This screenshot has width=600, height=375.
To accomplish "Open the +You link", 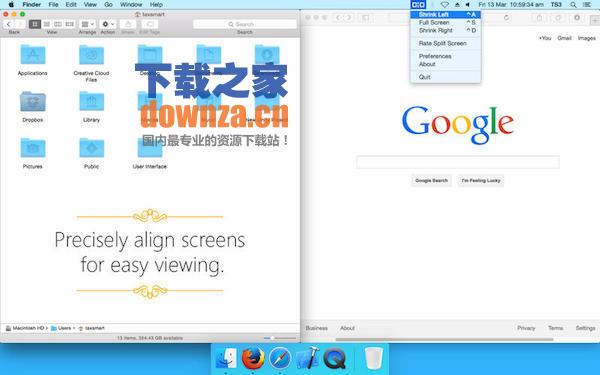I will 545,38.
